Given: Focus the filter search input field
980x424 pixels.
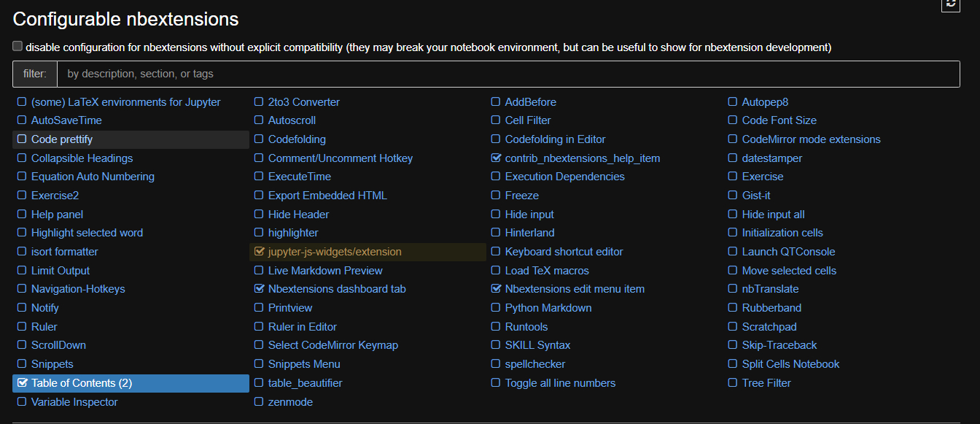Looking at the screenshot, I should pyautogui.click(x=508, y=74).
